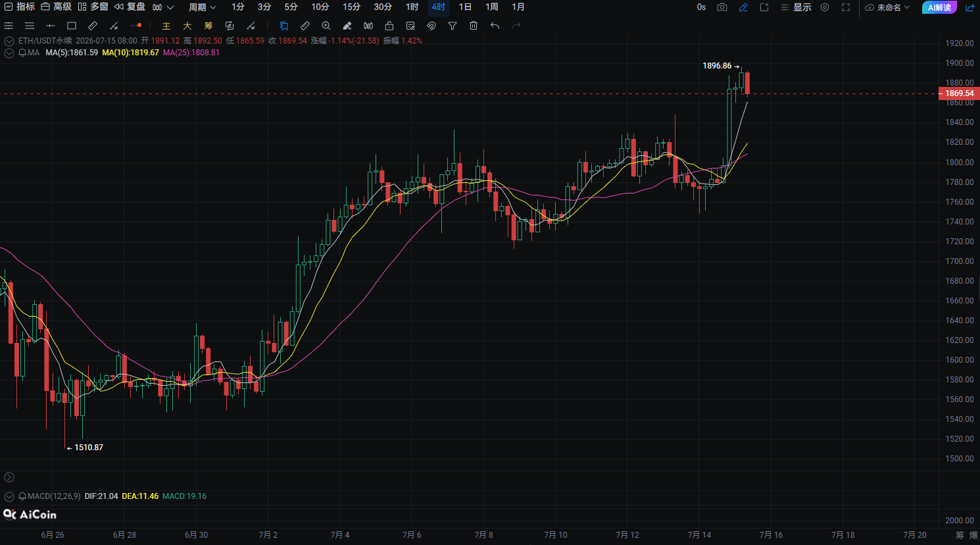Click the line-check icon before separator

coord(251,26)
